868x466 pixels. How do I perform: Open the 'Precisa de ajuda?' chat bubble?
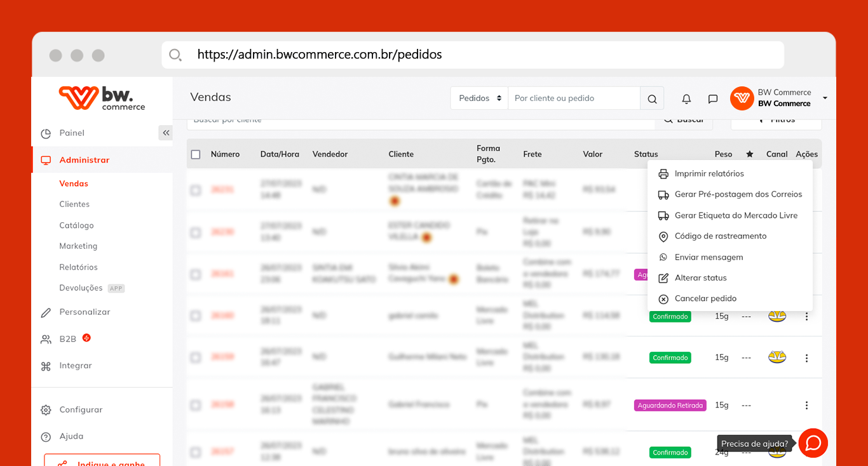click(813, 443)
